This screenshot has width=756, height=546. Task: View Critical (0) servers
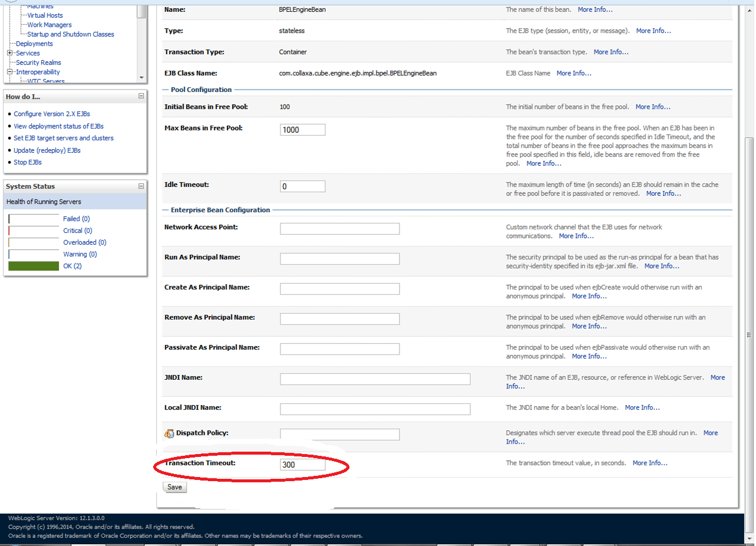click(78, 231)
